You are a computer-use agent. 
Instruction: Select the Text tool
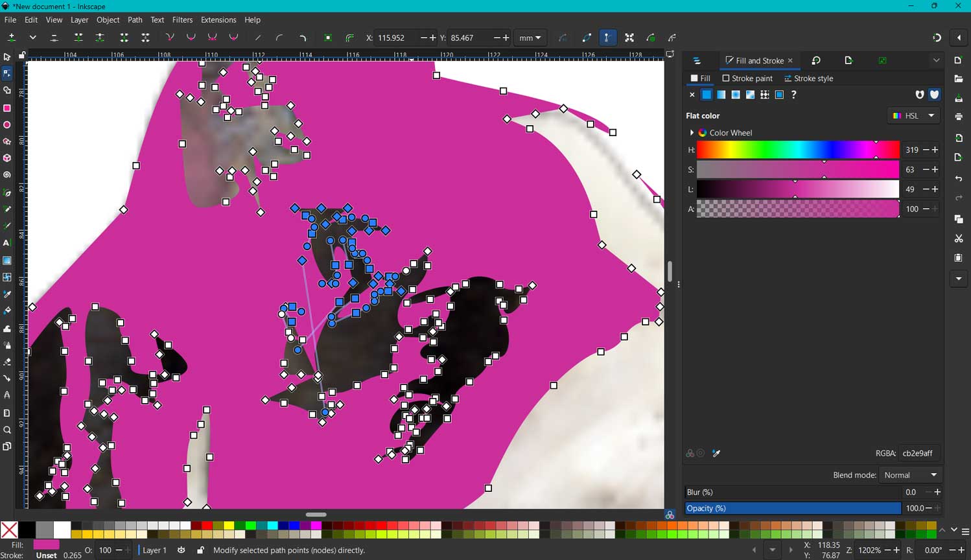coord(6,243)
